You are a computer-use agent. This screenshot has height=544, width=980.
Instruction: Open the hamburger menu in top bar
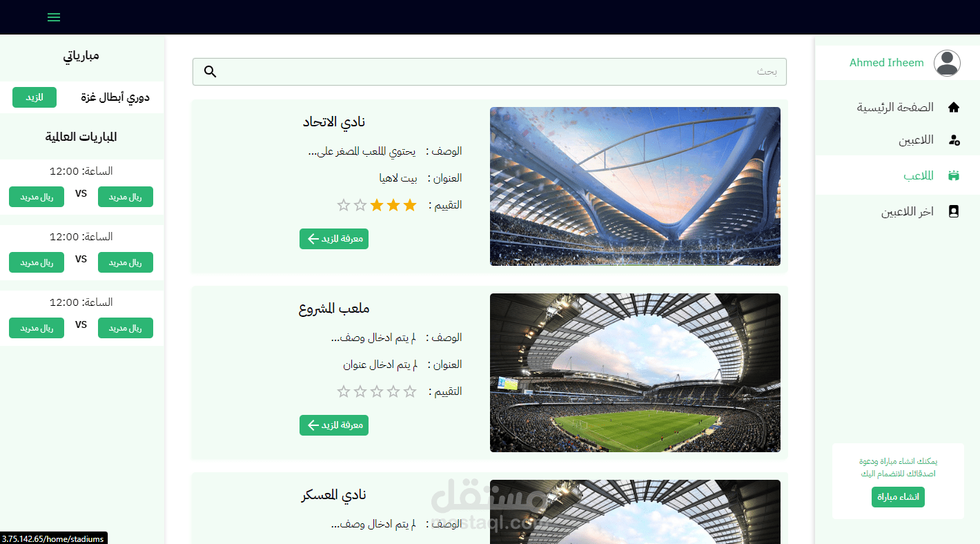tap(54, 17)
